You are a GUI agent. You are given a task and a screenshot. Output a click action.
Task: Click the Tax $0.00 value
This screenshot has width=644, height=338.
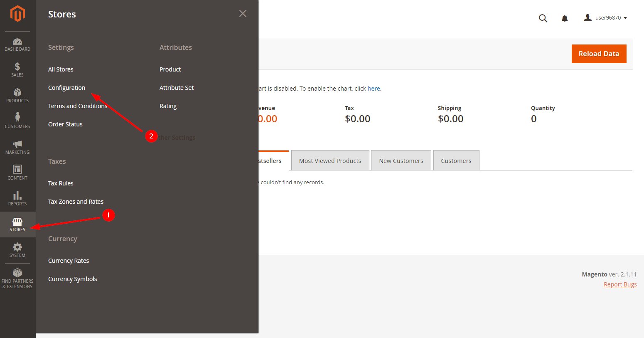[357, 119]
